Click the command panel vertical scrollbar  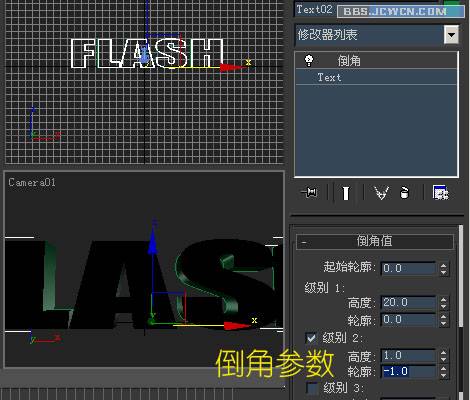coord(461,277)
